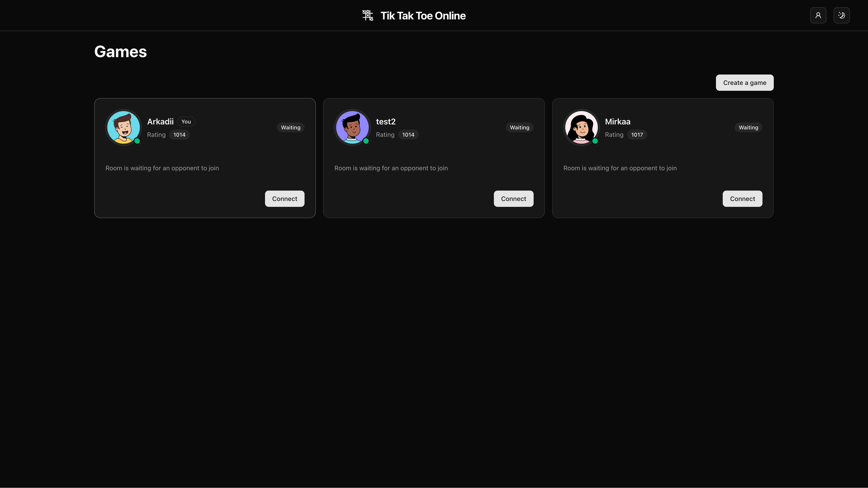The height and width of the screenshot is (488, 868).
Task: Click the You badge next to Arkadii
Action: click(x=186, y=121)
